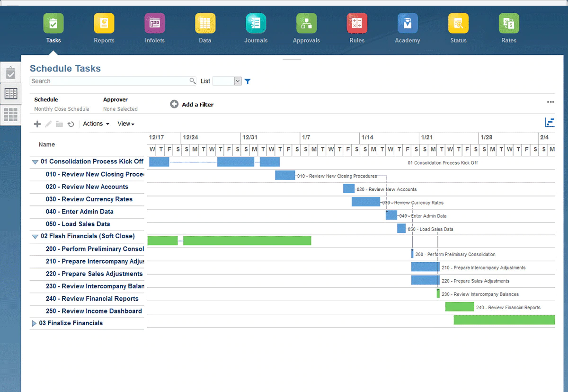This screenshot has width=568, height=392.
Task: Open the Actions menu
Action: coord(96,124)
